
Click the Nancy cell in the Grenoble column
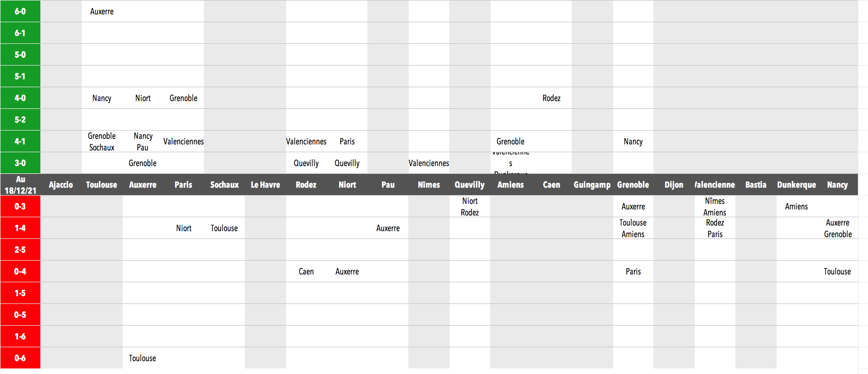[633, 141]
